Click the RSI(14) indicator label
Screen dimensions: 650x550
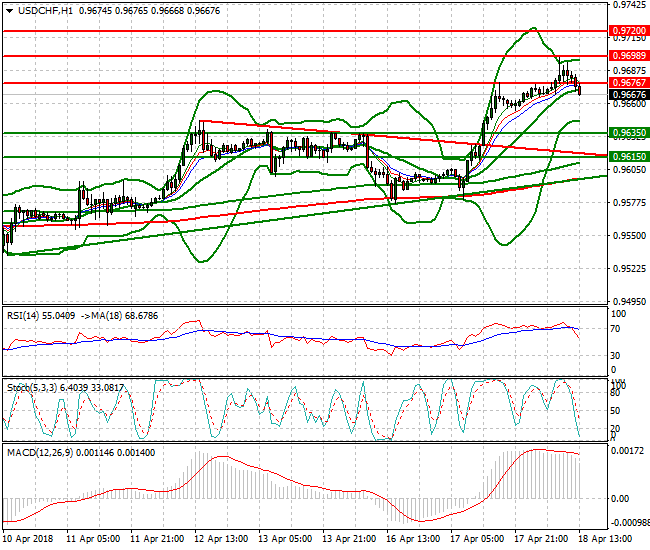pyautogui.click(x=23, y=316)
